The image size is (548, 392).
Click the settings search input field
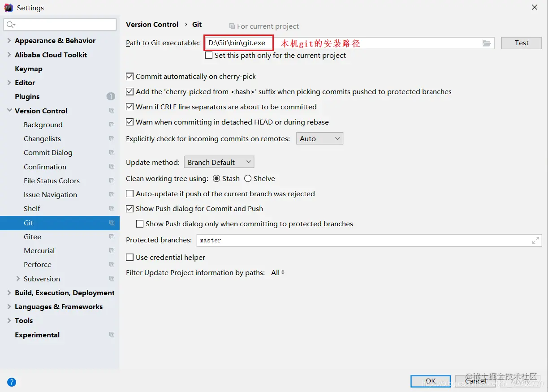[x=60, y=24]
